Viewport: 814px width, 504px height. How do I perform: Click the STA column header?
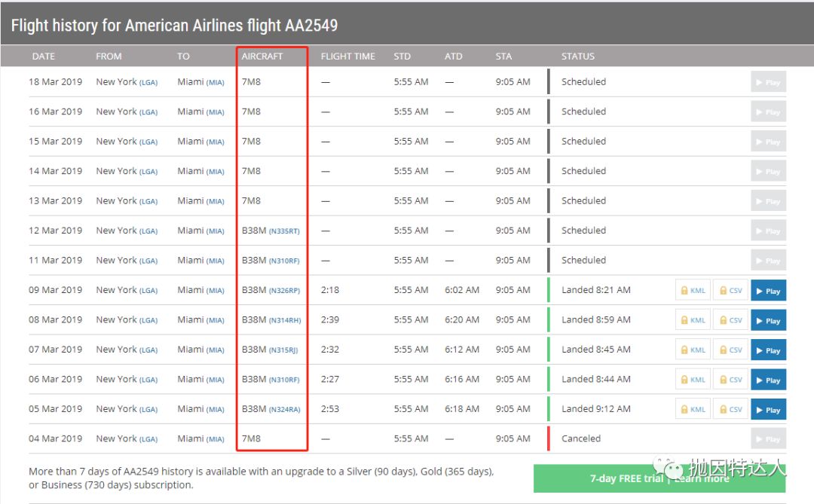[503, 56]
